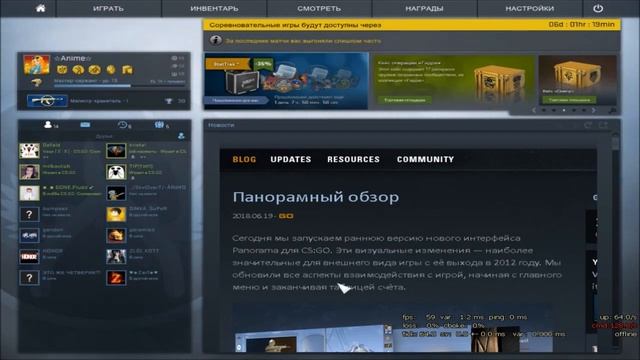Go to the home screen icon
The width and height of the screenshot is (640, 360).
coord(40,8)
